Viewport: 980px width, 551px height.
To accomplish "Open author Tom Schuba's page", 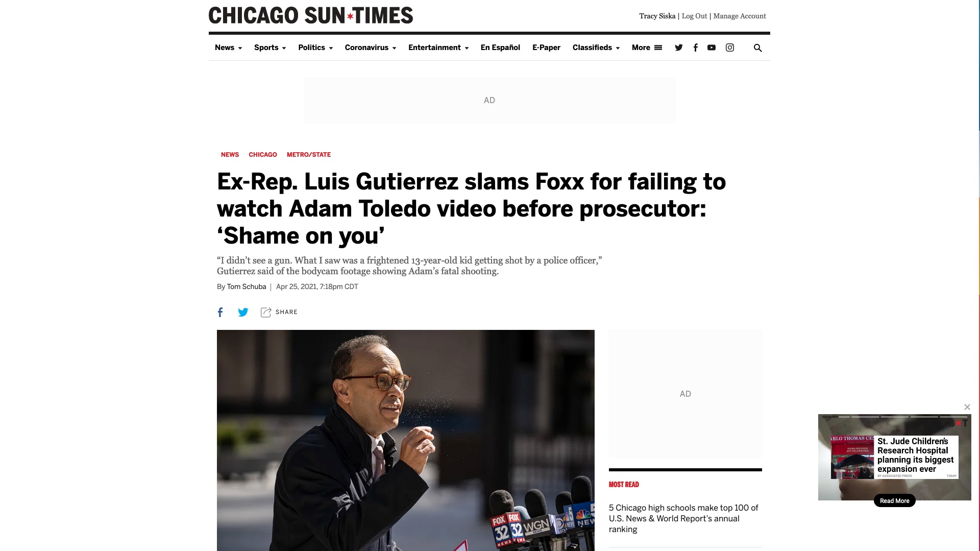I will click(x=247, y=286).
